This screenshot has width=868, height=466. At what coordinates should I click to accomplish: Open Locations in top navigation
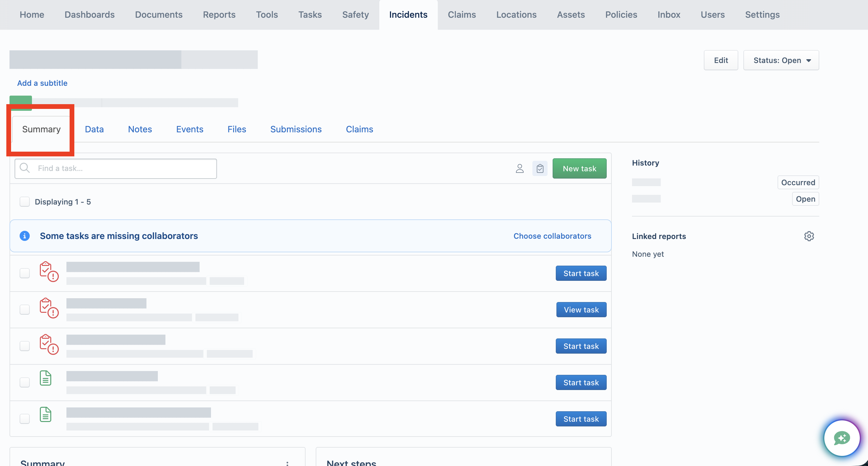pos(516,15)
